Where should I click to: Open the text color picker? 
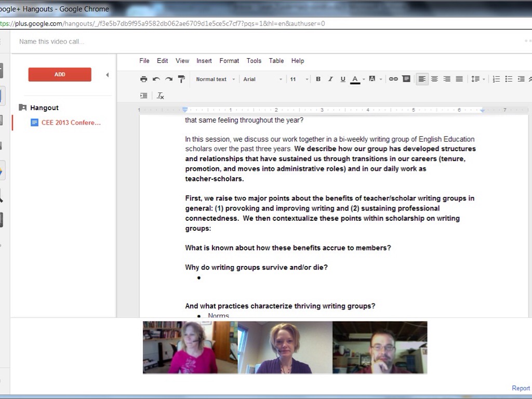tap(355, 79)
